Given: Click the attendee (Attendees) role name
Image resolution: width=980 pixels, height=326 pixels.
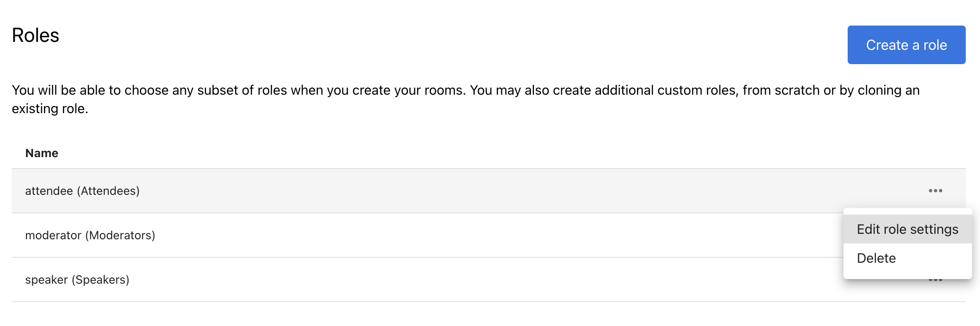Looking at the screenshot, I should pos(82,191).
